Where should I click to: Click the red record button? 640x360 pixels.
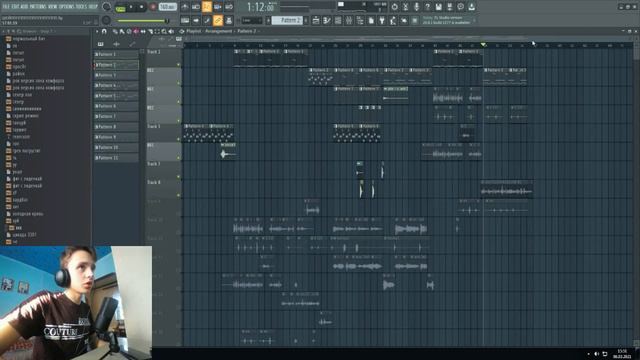tap(153, 7)
